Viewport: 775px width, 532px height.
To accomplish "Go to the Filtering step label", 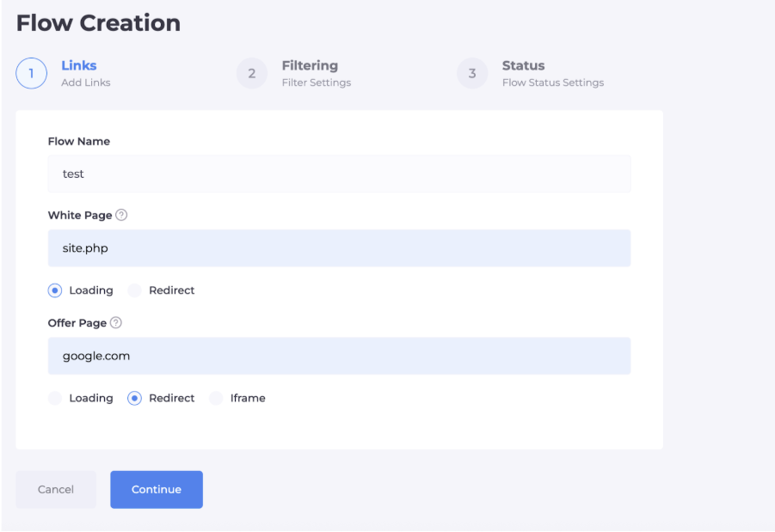I will 310,65.
